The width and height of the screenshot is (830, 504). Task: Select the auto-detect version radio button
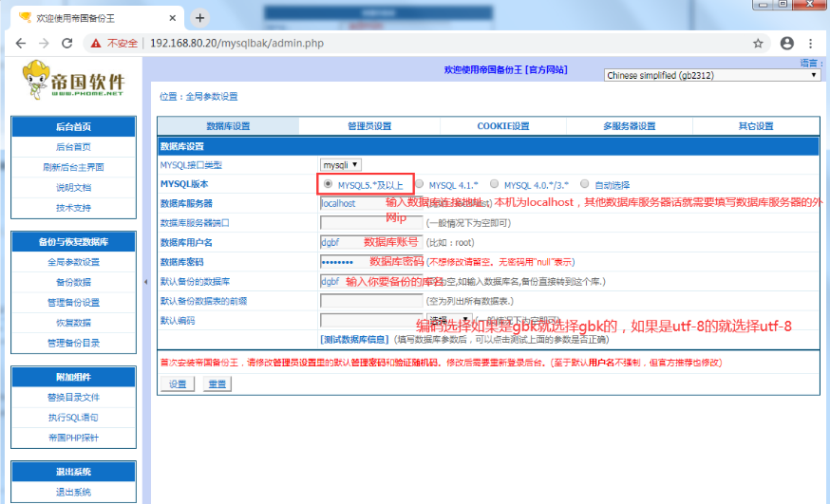[x=585, y=185]
